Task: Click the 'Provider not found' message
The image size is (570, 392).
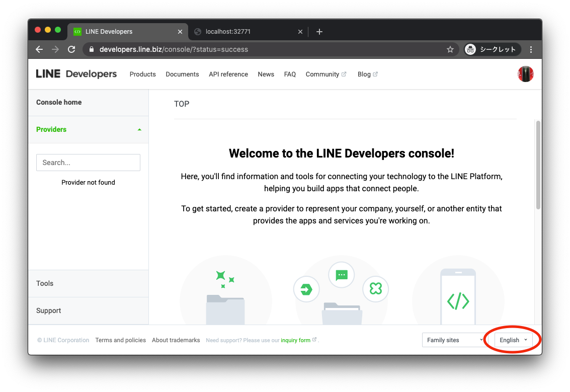Action: [89, 183]
